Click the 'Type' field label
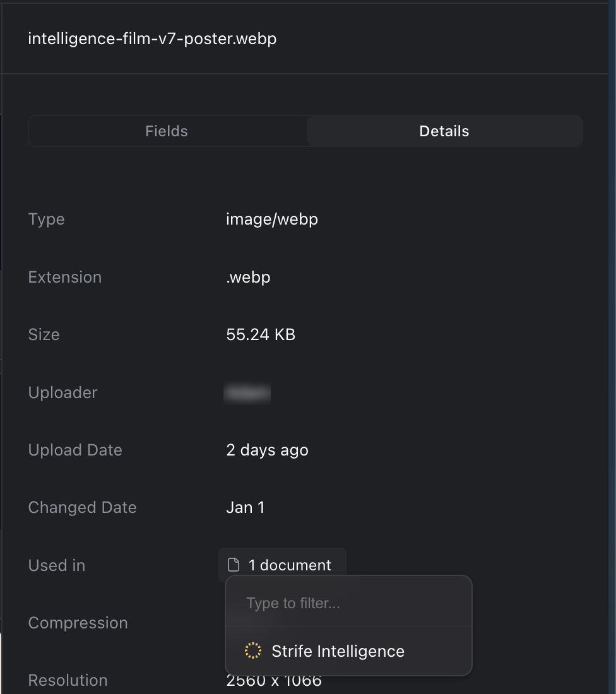This screenshot has height=694, width=616. tap(47, 219)
